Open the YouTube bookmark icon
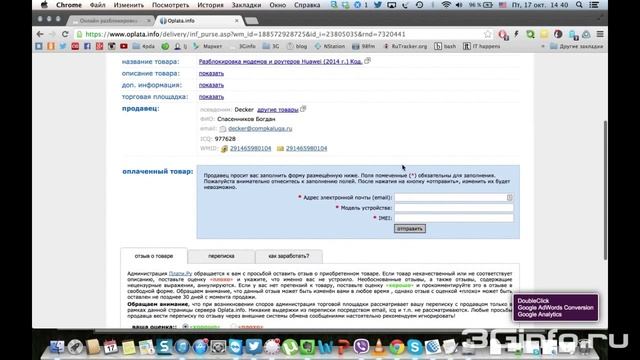The height and width of the screenshot is (360, 640). 124,46
